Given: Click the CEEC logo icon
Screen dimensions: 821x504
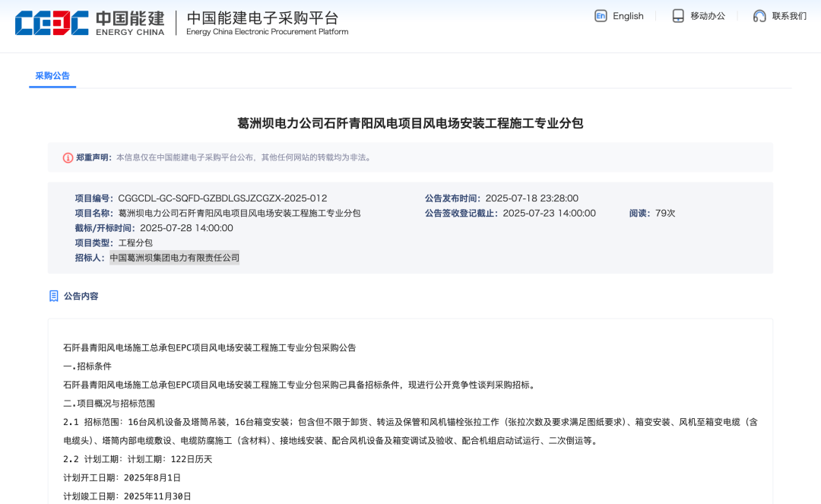Looking at the screenshot, I should 52,23.
